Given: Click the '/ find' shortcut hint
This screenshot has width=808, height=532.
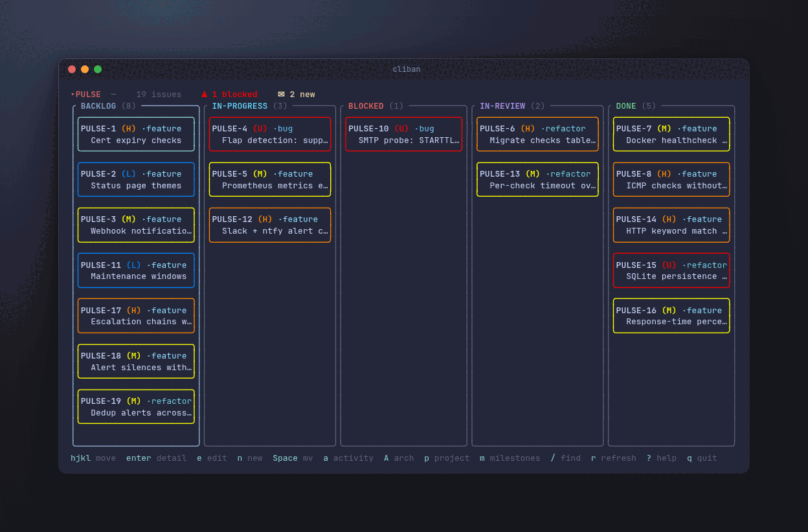Looking at the screenshot, I should [566, 458].
